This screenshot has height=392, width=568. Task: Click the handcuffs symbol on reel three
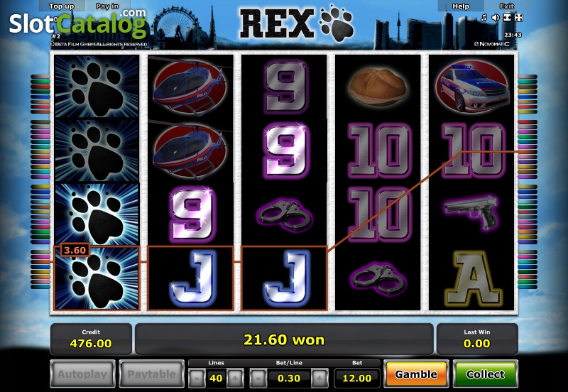pos(285,214)
